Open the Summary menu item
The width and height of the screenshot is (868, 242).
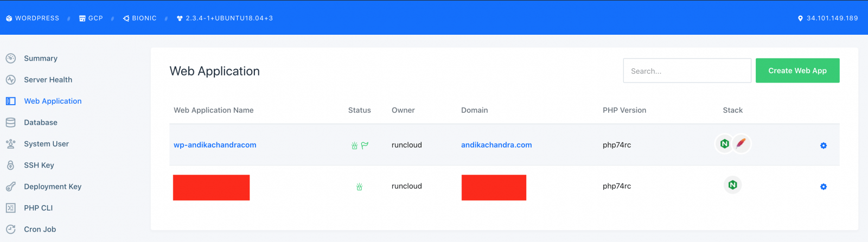[41, 58]
